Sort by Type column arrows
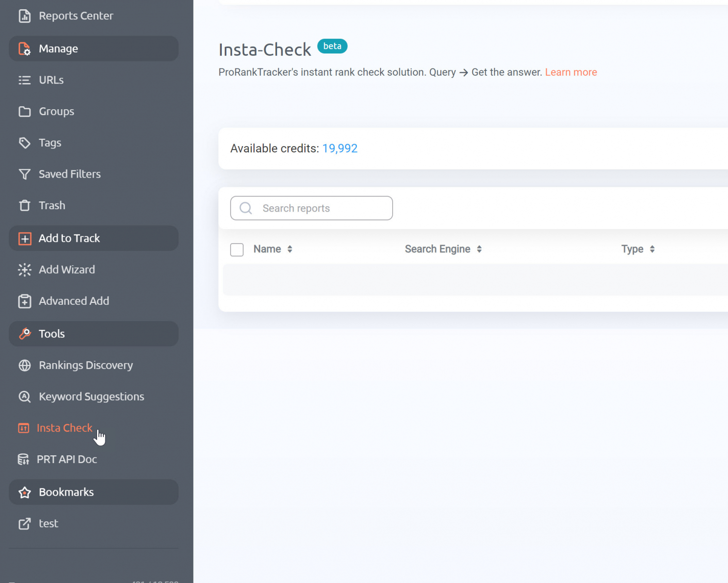Image resolution: width=728 pixels, height=583 pixels. 652,249
